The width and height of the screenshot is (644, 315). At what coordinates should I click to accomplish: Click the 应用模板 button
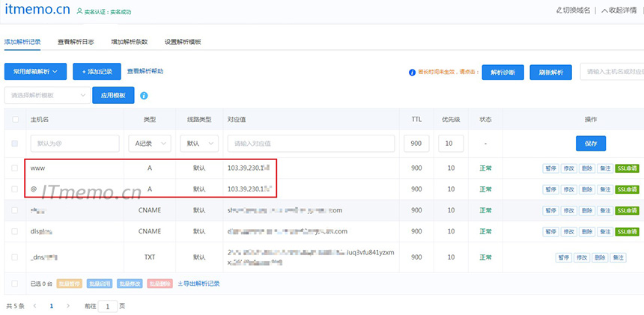coord(113,95)
